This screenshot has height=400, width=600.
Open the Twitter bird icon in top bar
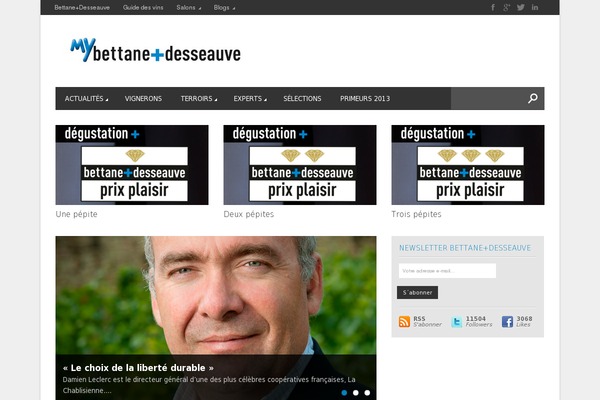point(521,7)
